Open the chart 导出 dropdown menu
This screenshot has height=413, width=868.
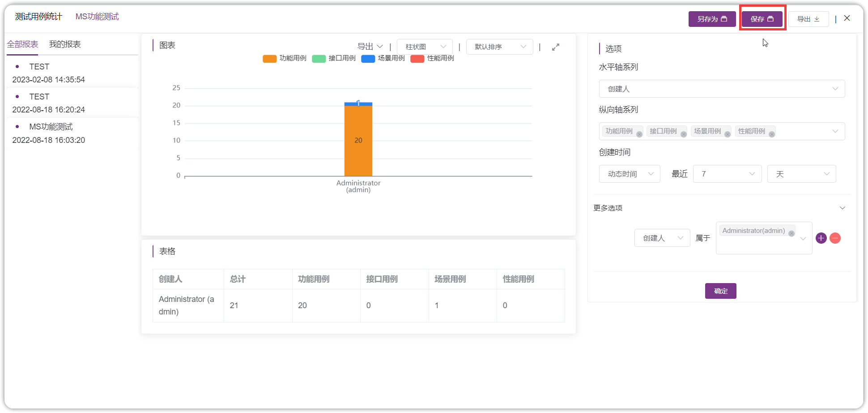click(370, 47)
